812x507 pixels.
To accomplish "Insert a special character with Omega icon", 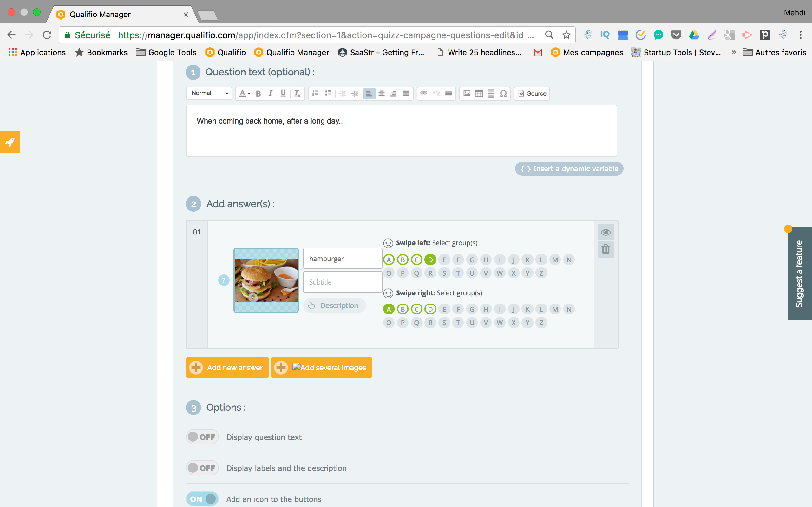I will coord(503,93).
